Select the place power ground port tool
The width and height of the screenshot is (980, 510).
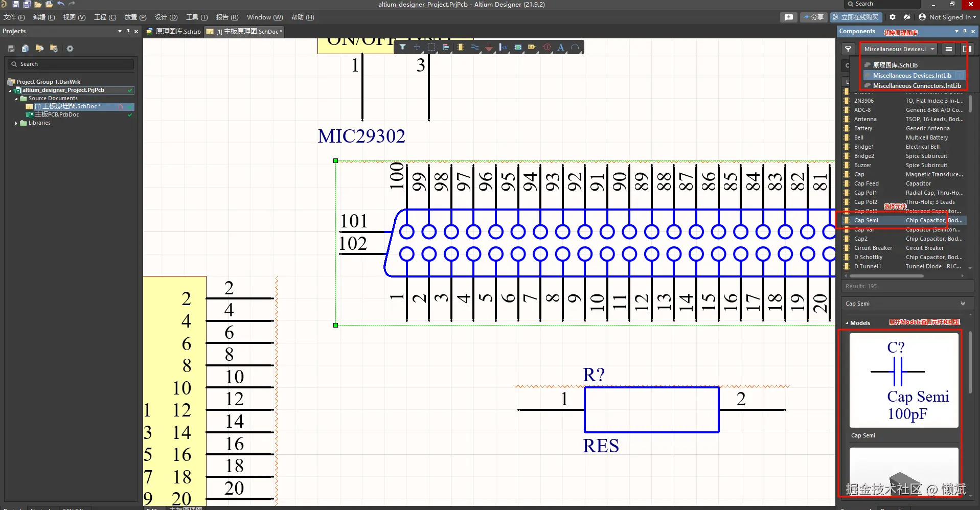489,48
